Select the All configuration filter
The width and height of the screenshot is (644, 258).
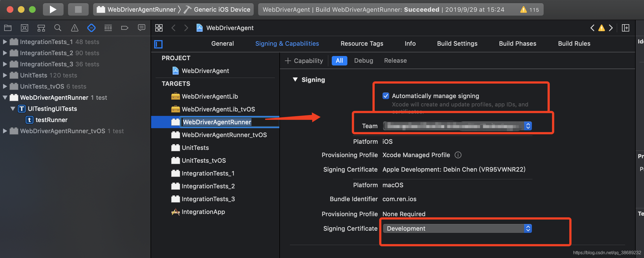click(x=339, y=61)
